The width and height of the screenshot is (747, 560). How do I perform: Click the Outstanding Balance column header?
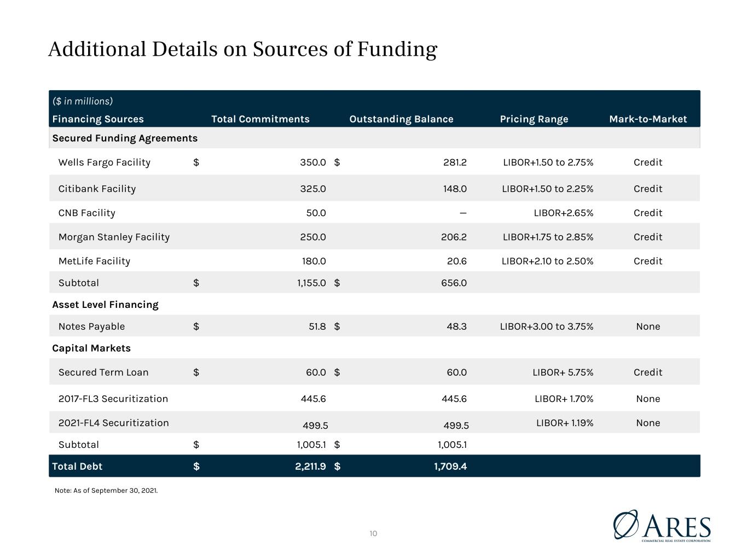[x=401, y=119]
